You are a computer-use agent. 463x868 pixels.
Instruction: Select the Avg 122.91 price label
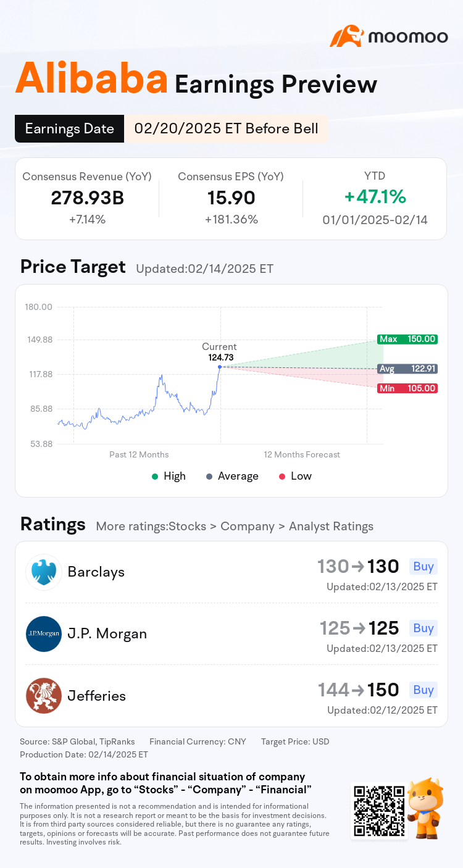(407, 369)
